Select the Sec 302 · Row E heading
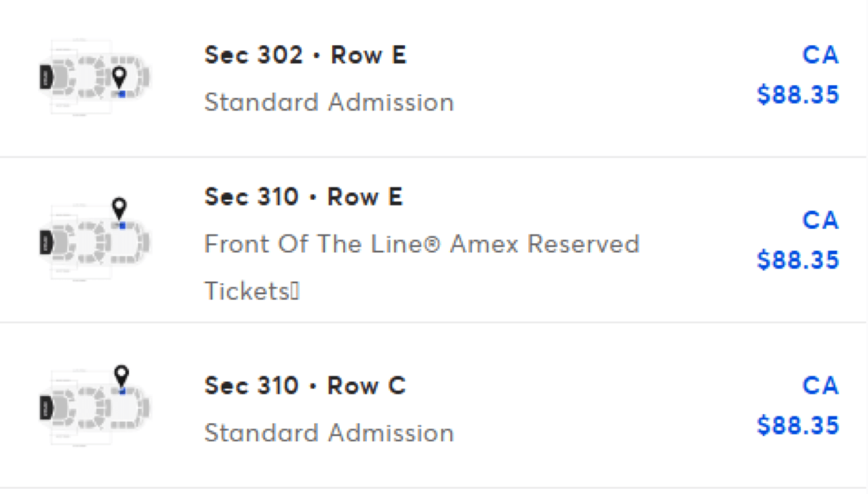This screenshot has height=494, width=868. tap(305, 56)
